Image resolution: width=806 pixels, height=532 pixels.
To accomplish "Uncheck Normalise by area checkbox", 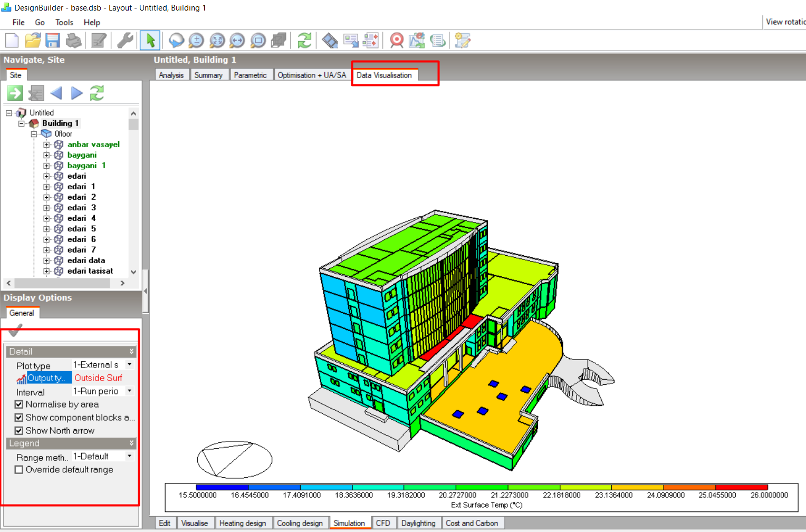I will coord(19,404).
